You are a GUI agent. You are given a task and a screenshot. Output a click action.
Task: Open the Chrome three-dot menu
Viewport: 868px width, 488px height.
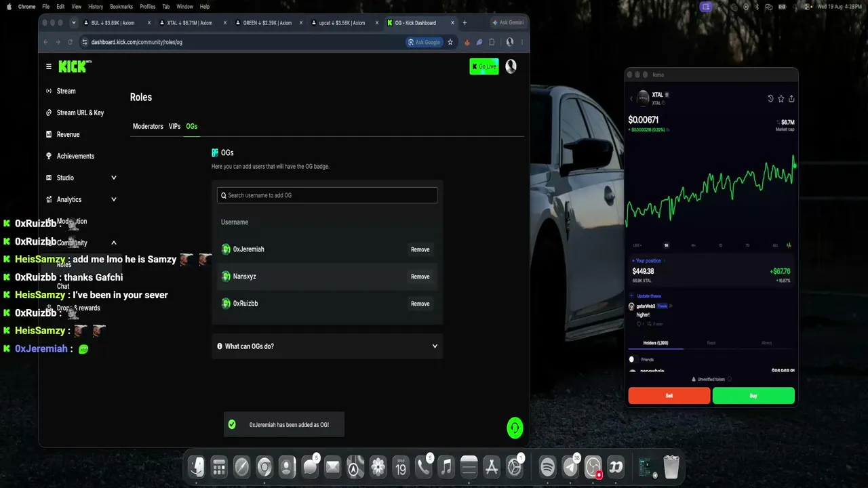click(521, 42)
